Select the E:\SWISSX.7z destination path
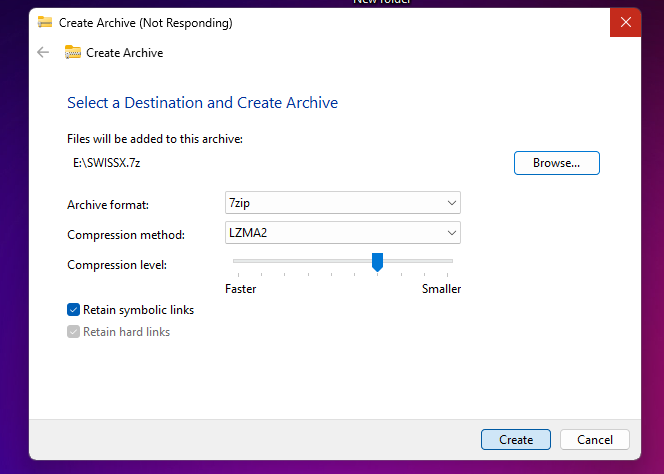Screen dimensions: 664x474 (x=100, y=162)
